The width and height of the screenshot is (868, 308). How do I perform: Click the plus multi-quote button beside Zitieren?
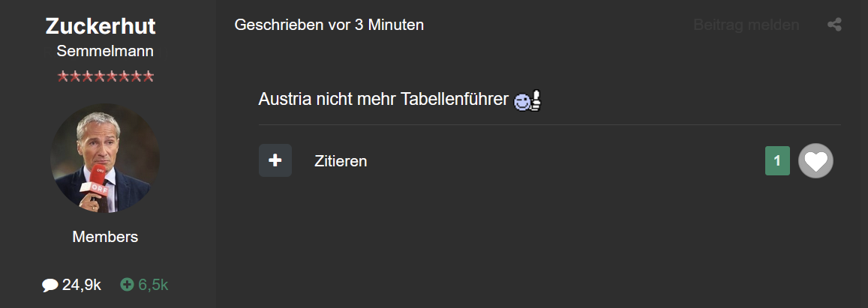tap(275, 161)
